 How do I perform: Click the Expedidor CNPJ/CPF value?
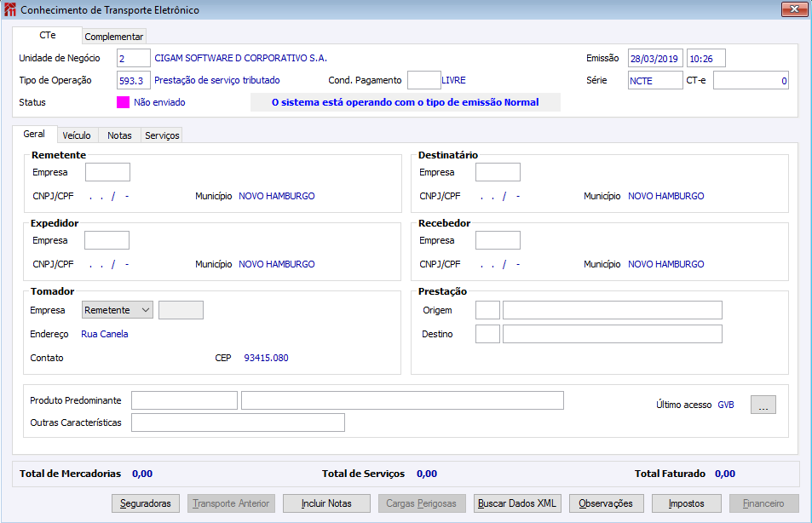pyautogui.click(x=109, y=265)
